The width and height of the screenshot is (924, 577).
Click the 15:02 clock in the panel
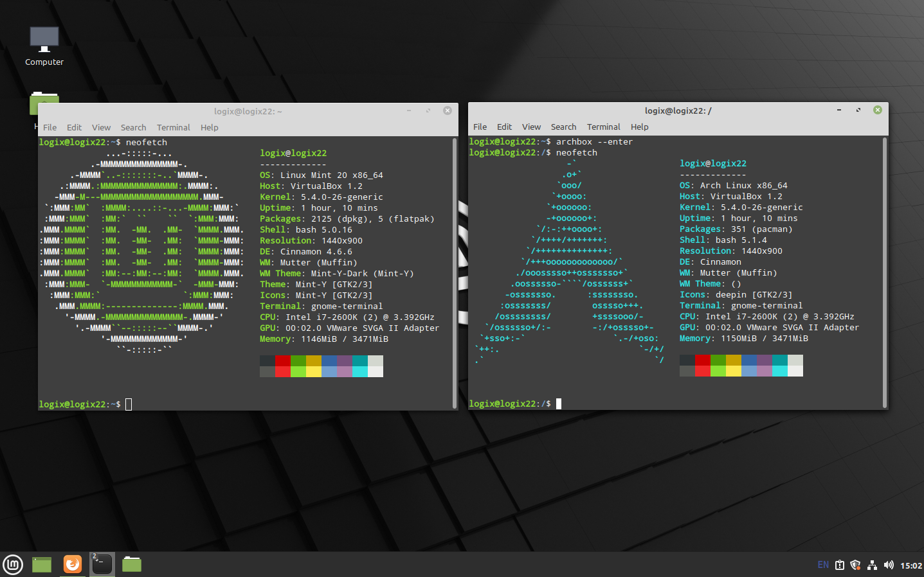[910, 565]
